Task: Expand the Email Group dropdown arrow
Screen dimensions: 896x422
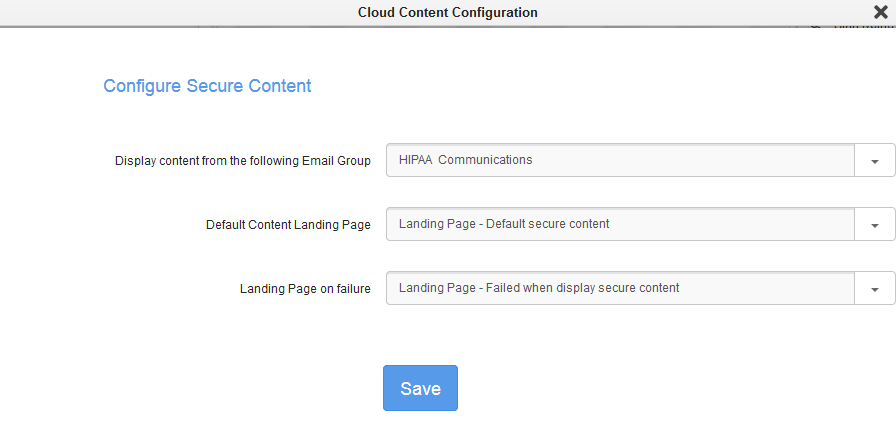Action: [x=875, y=161]
